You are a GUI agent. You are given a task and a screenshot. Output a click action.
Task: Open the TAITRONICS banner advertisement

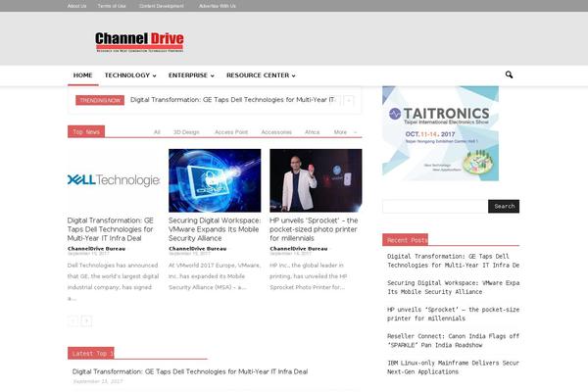click(x=441, y=133)
